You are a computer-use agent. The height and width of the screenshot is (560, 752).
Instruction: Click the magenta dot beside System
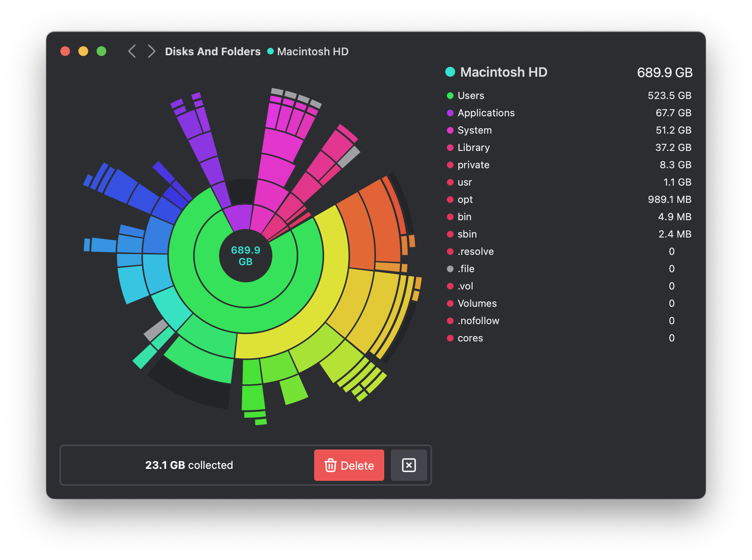click(x=450, y=130)
